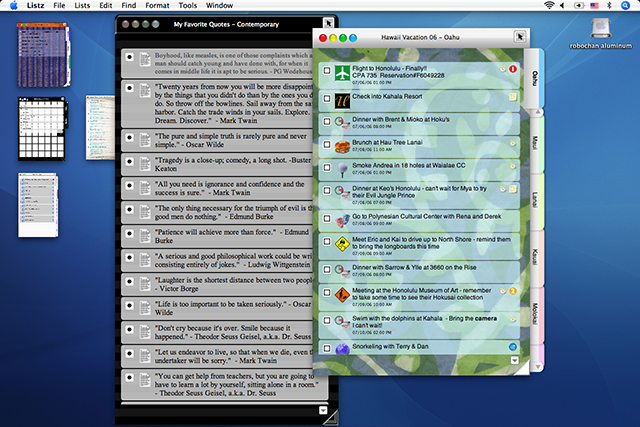This screenshot has width=640, height=427.
Task: Click the yellow note icon on Check into Kahala Resort
Action: pyautogui.click(x=513, y=97)
